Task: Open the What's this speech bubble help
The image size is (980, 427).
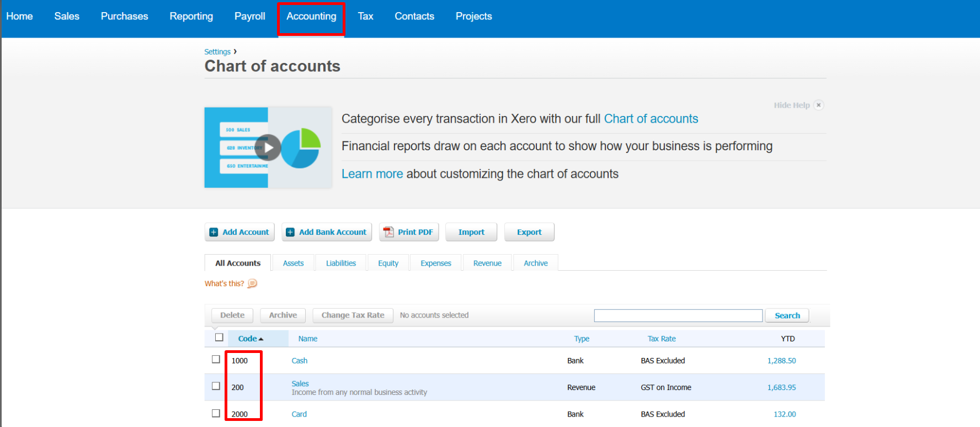Action: pos(252,283)
